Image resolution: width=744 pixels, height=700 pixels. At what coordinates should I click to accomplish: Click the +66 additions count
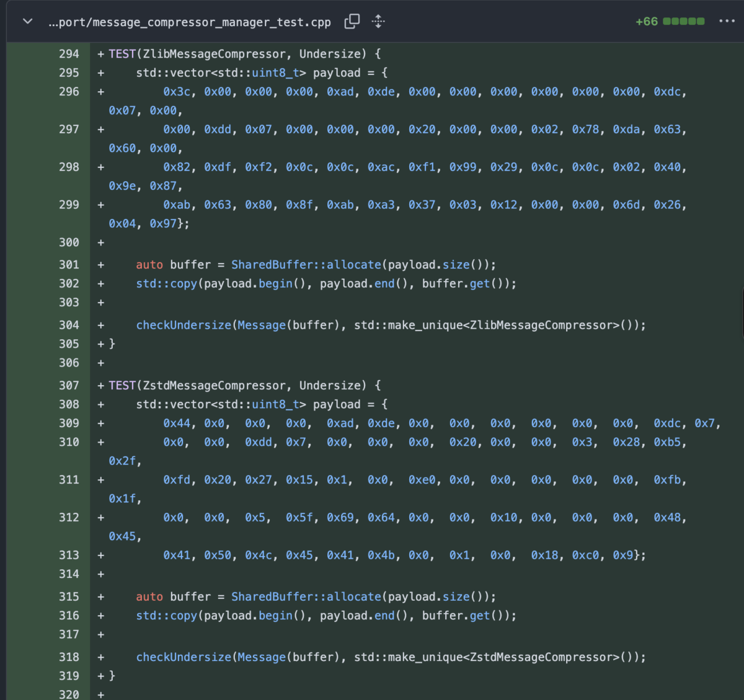(x=646, y=22)
